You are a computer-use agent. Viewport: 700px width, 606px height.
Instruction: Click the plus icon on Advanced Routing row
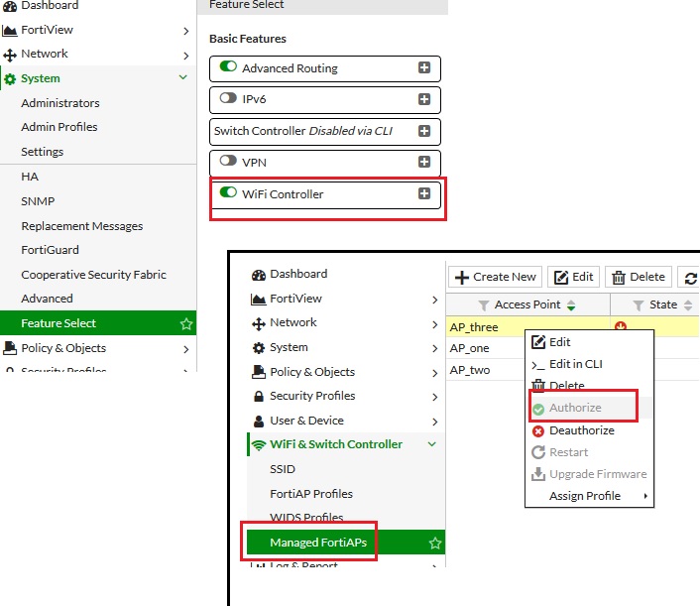point(424,67)
